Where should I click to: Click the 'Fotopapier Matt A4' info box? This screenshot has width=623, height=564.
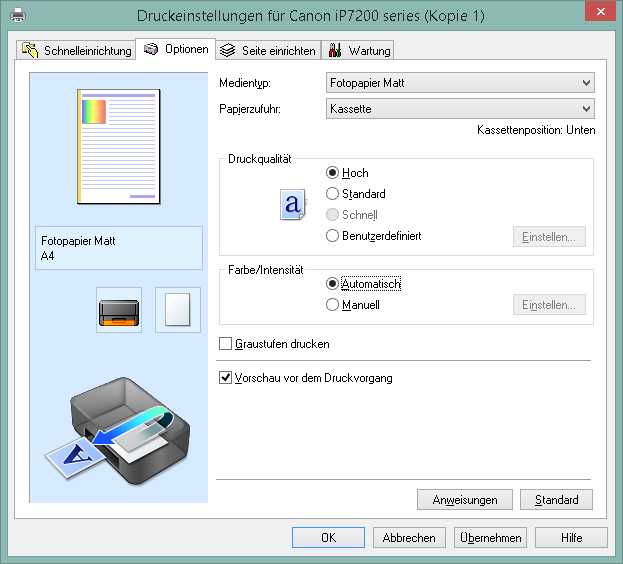[x=119, y=248]
